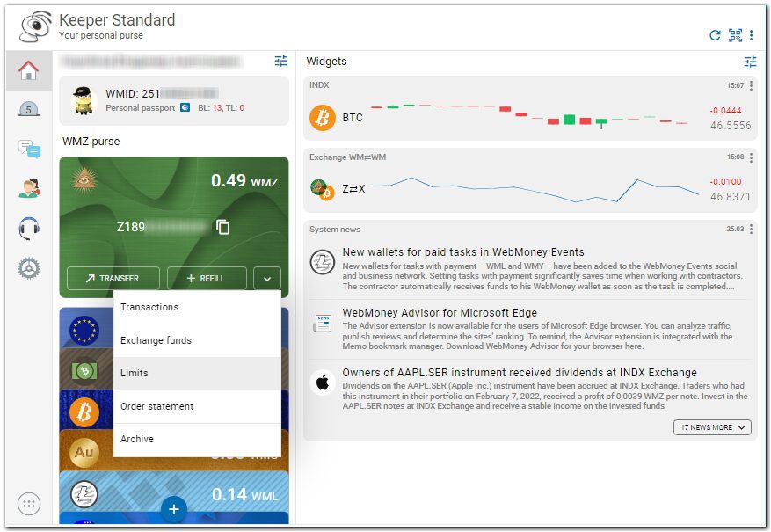Click the BTC rate 46.5556
Viewport: 771px width, 532px height.
coord(731,126)
